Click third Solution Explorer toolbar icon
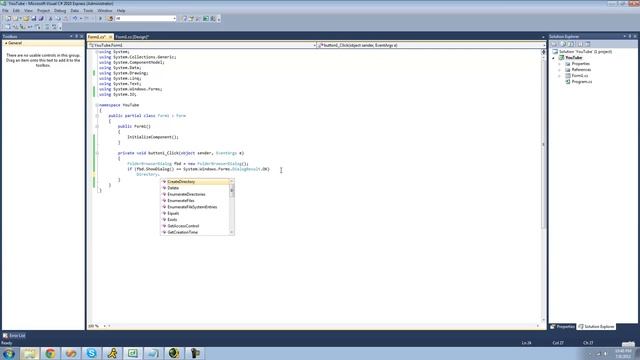The height and width of the screenshot is (360, 640). pyautogui.click(x=571, y=44)
